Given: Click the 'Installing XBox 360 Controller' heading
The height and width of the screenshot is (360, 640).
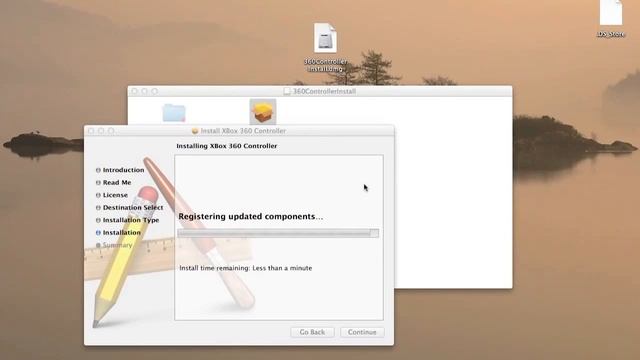Looking at the screenshot, I should (x=227, y=146).
